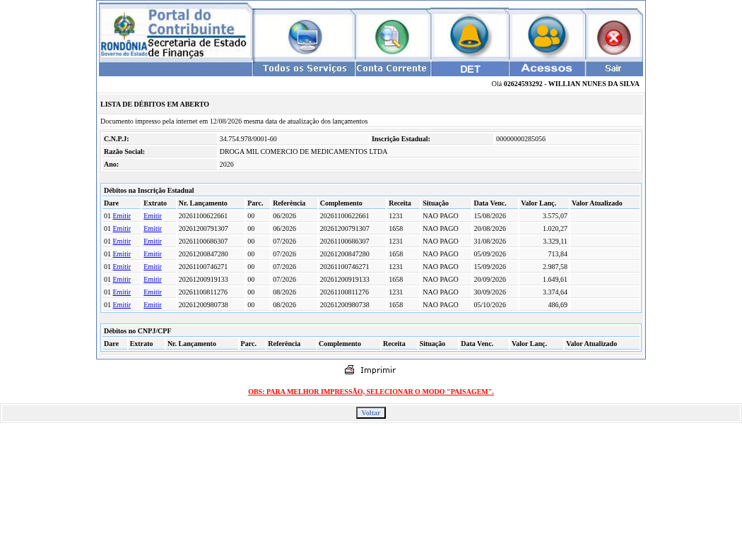Open the DET bell icon
The width and height of the screenshot is (742, 560).
[469, 35]
